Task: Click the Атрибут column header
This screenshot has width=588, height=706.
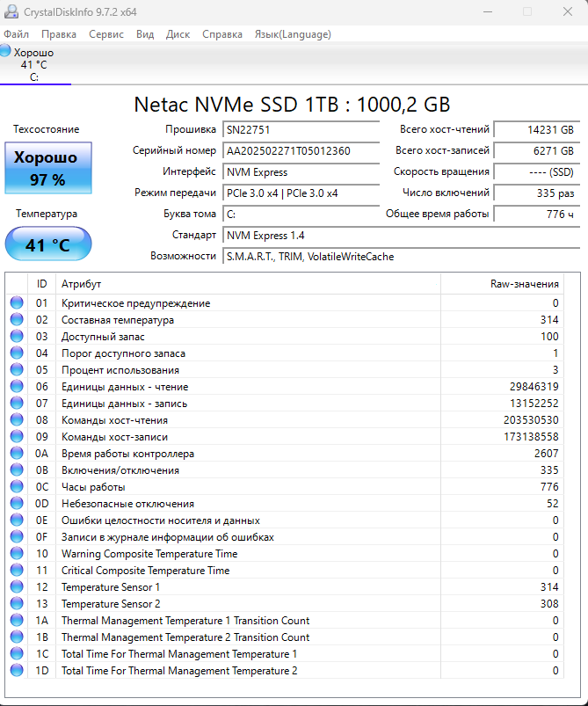Action: [248, 284]
